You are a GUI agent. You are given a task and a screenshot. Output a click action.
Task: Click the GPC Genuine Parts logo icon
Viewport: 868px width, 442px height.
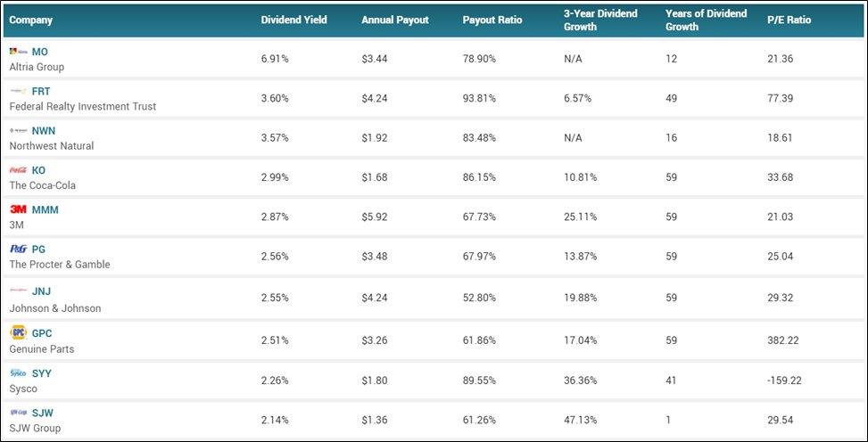coord(18,332)
